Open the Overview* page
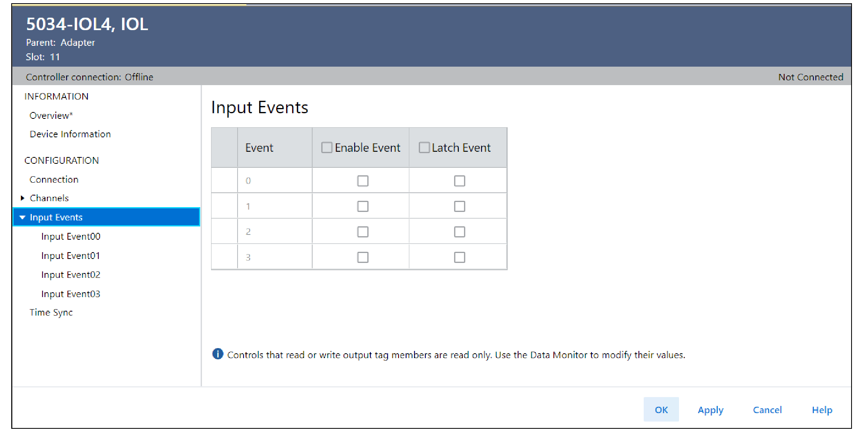This screenshot has width=868, height=432. (x=51, y=116)
